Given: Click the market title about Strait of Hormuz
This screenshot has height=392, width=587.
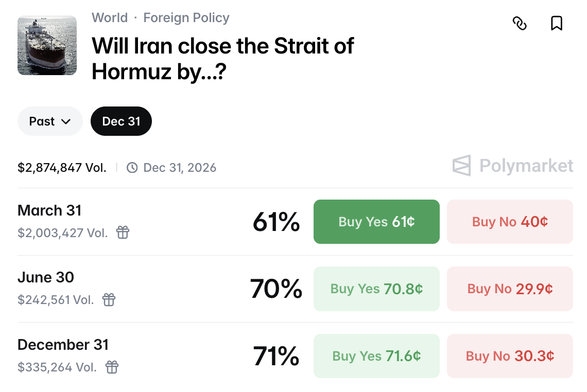Looking at the screenshot, I should pos(222,59).
